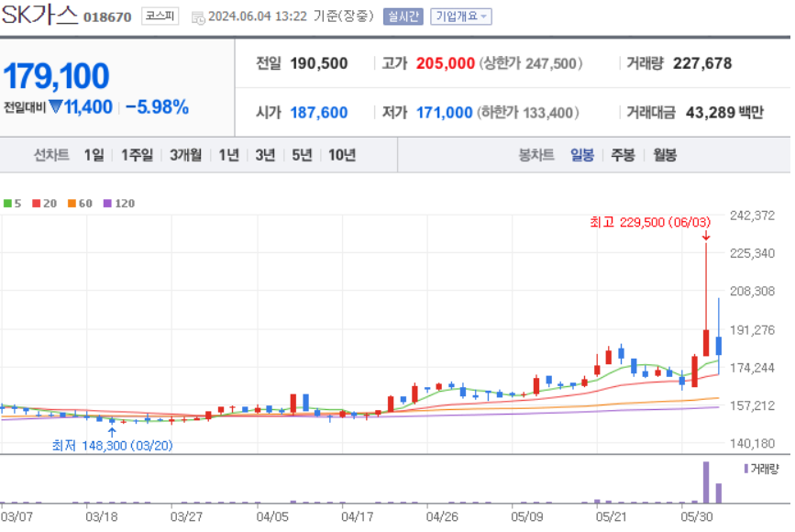
Task: Select the 3개월 line chart period
Action: point(185,155)
